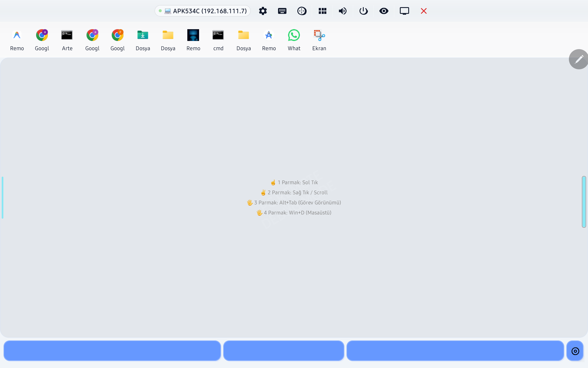Open the first yellow Dosya folder
Screen dimensions: 588x368
pos(168,40)
